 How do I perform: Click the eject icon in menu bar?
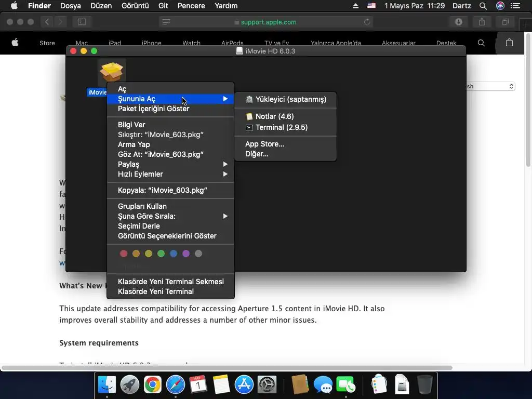click(x=355, y=6)
